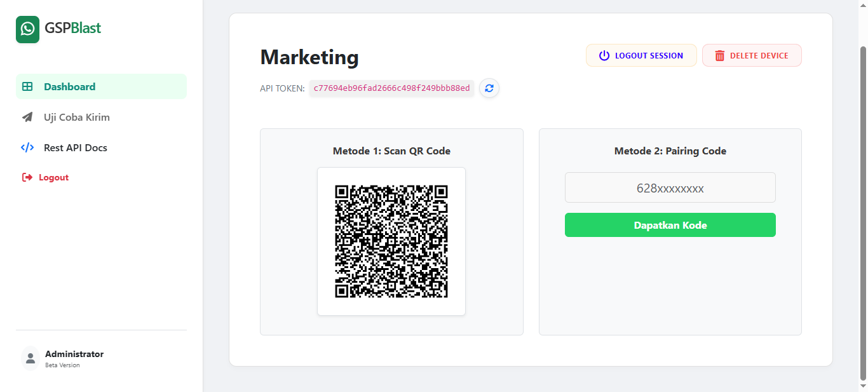
Task: Click the paper plane icon beside Uji Coba Kirim
Action: (27, 117)
